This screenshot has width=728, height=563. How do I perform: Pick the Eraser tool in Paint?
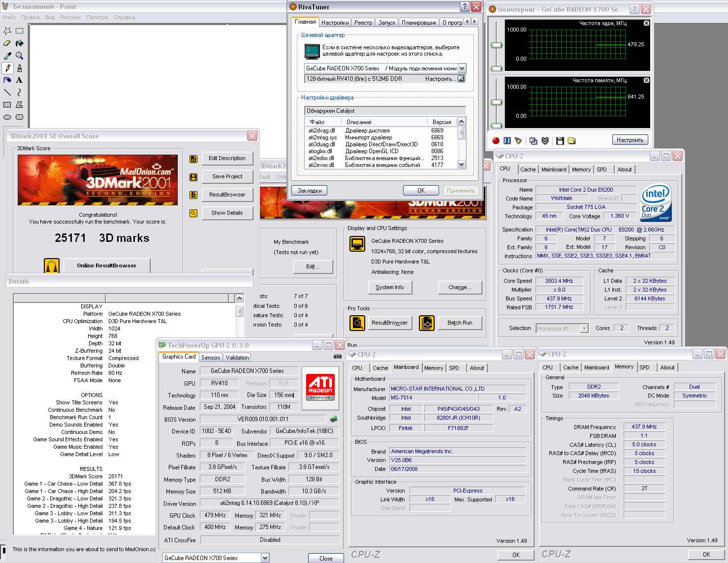[x=7, y=43]
